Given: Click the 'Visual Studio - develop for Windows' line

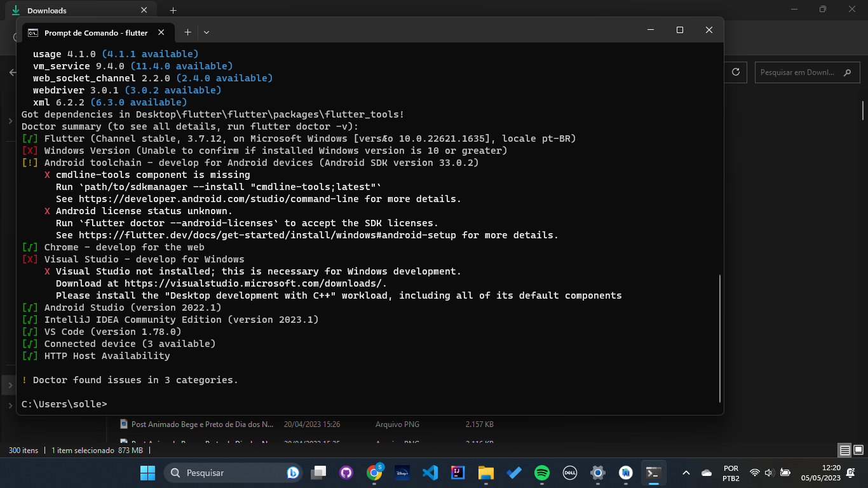Looking at the screenshot, I should click(x=133, y=259).
